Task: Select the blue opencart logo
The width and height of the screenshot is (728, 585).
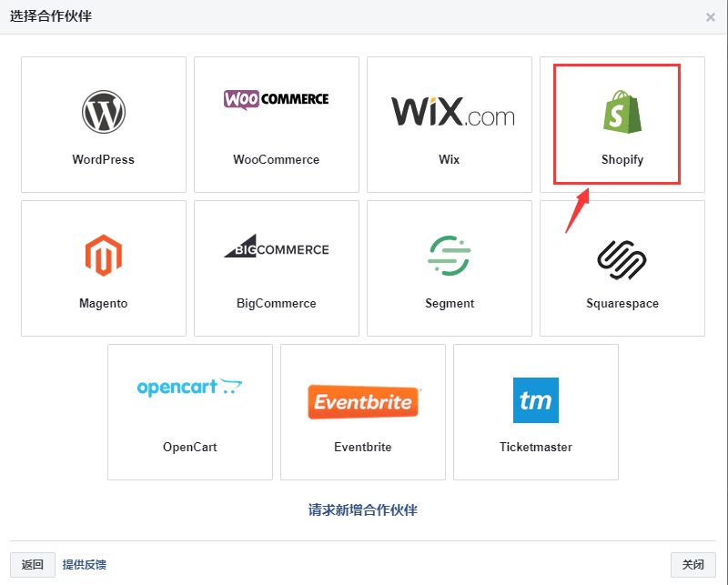Action: click(189, 388)
